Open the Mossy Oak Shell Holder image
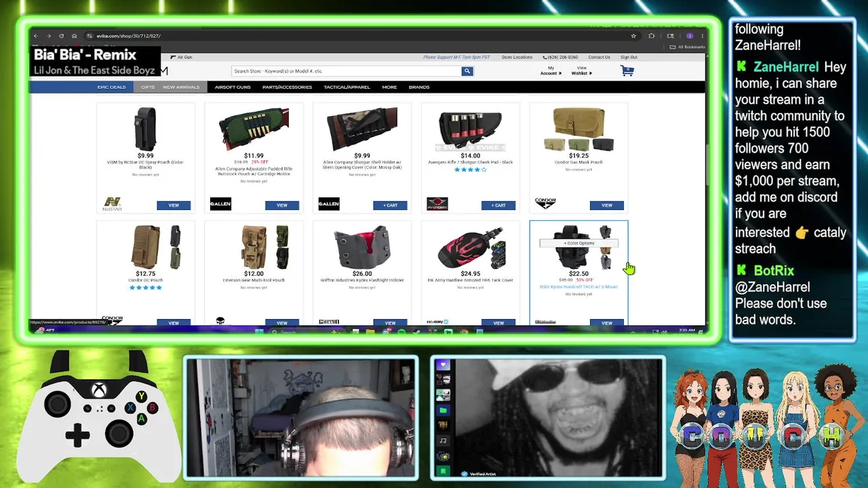The image size is (868, 488). pos(362,129)
